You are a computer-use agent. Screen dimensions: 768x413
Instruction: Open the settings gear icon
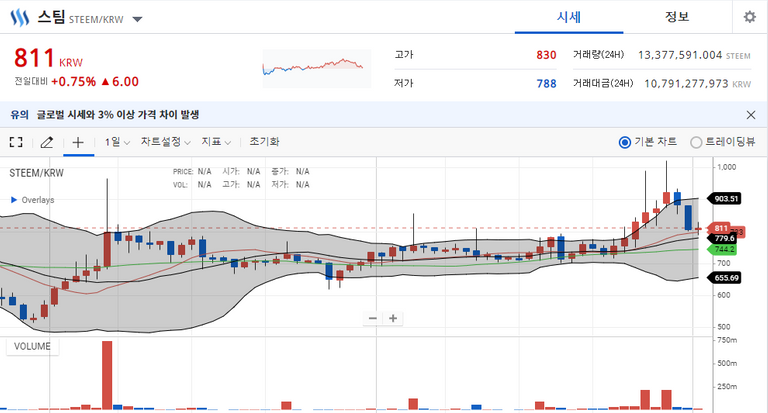tap(749, 17)
